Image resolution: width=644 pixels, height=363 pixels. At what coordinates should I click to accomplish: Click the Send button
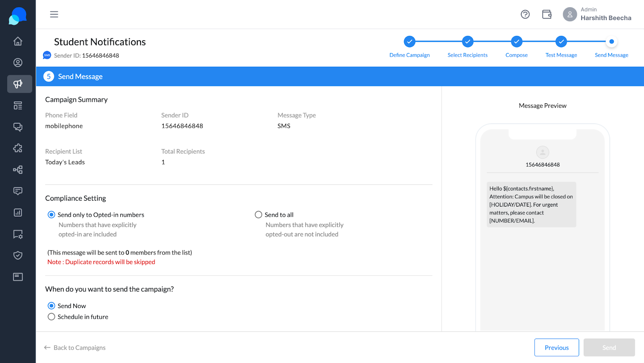(x=609, y=347)
